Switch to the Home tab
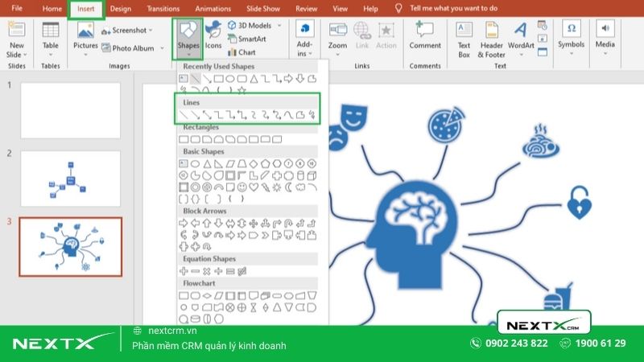Screen dimensions: 644x362 pos(52,9)
